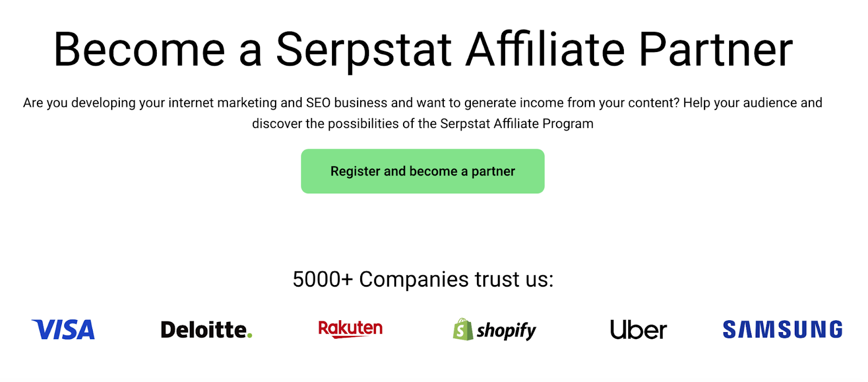Click the text inside the green button
This screenshot has height=382, width=868.
click(x=422, y=171)
